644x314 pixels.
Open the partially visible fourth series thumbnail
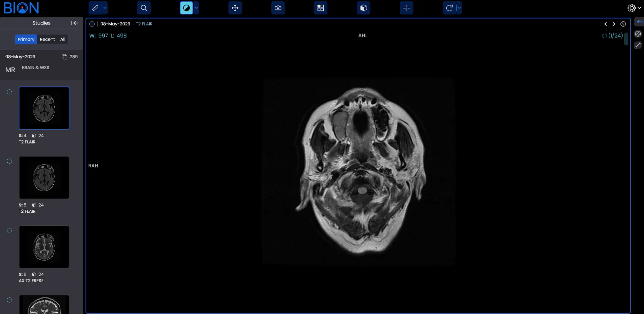(x=44, y=305)
